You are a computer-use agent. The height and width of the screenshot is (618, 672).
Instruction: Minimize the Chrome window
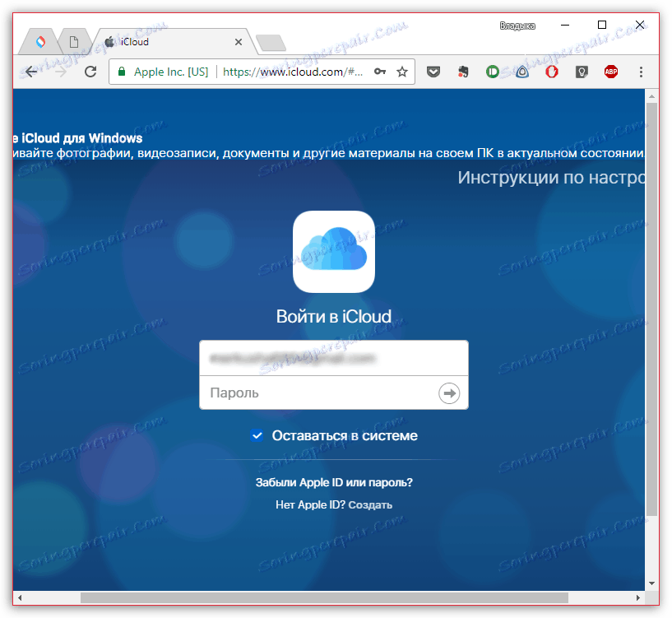pos(565,25)
